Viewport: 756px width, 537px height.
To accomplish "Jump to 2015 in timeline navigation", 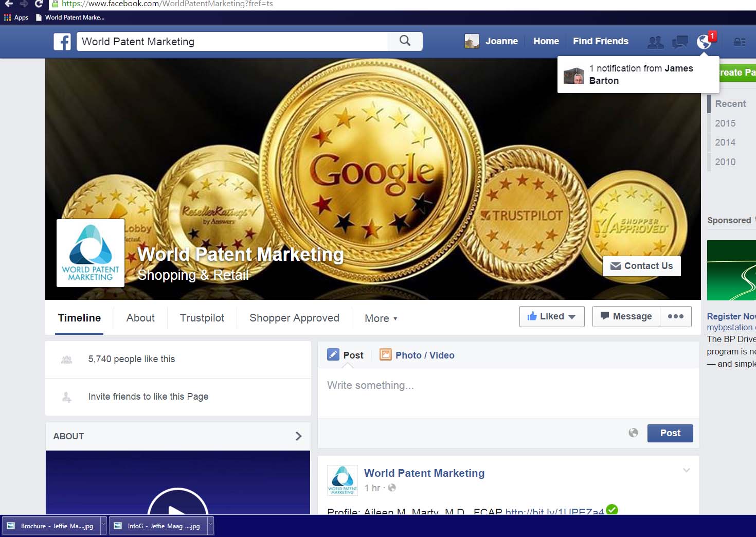I will pyautogui.click(x=725, y=123).
